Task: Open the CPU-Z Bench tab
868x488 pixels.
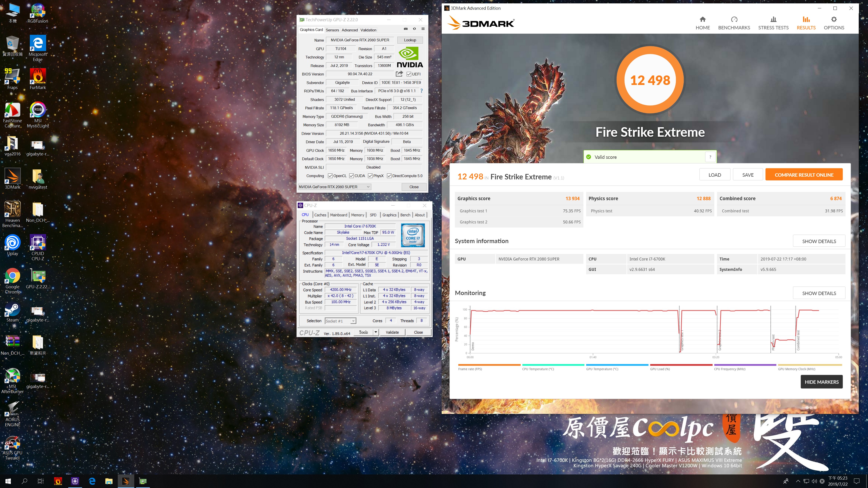Action: coord(405,215)
